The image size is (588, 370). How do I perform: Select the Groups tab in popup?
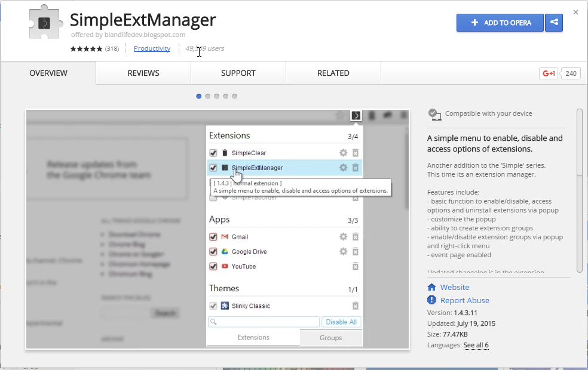tap(331, 337)
